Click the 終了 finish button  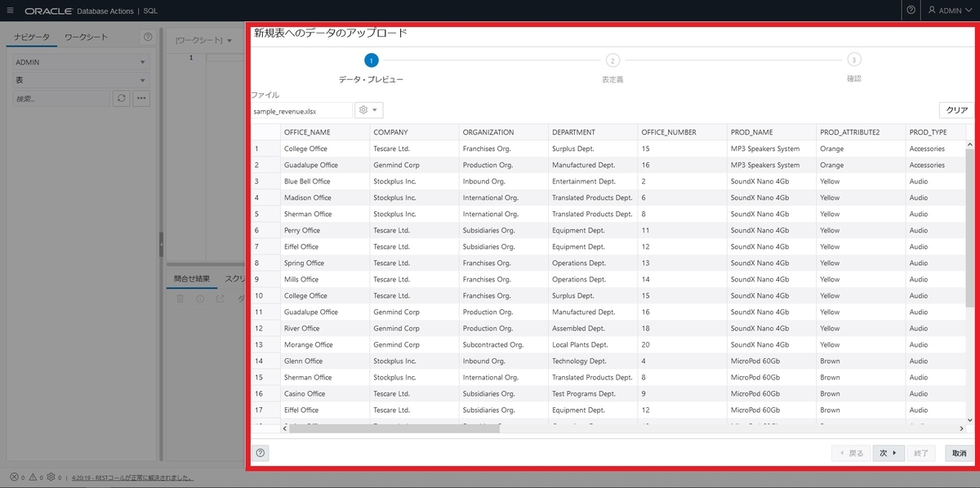tap(921, 453)
